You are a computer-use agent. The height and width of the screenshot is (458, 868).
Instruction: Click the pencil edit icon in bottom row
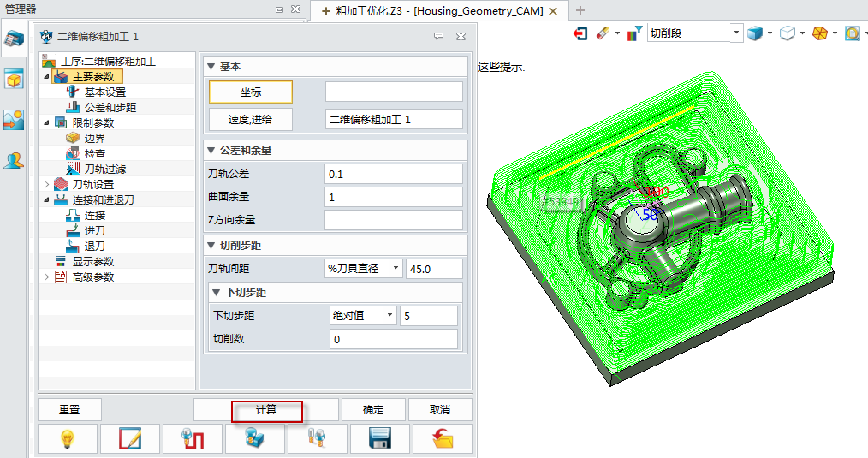[x=130, y=438]
